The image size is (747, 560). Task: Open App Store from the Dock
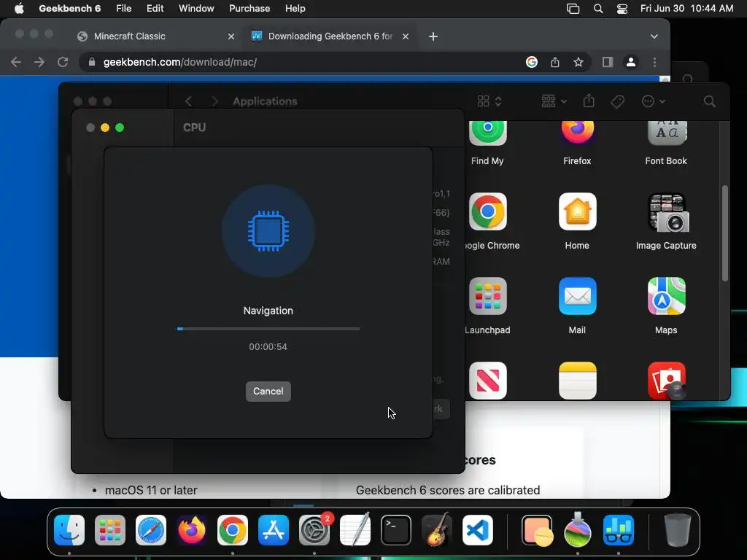pyautogui.click(x=274, y=530)
